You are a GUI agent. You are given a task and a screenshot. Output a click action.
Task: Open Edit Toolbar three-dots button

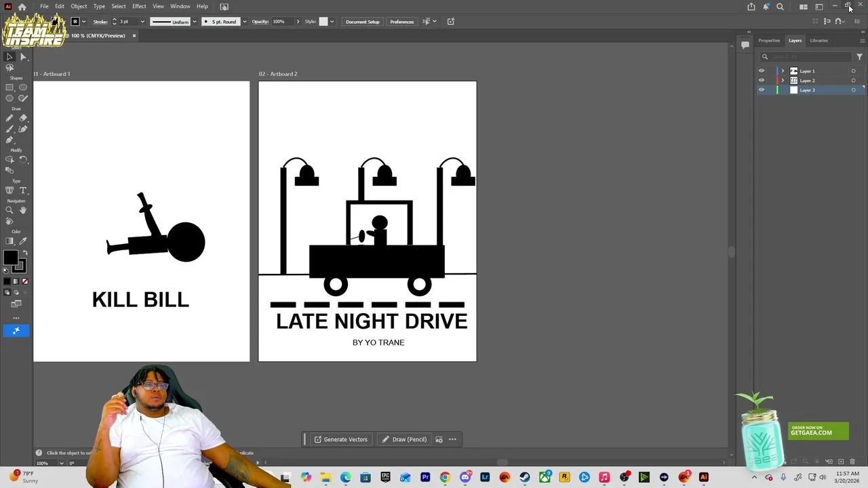(x=16, y=318)
